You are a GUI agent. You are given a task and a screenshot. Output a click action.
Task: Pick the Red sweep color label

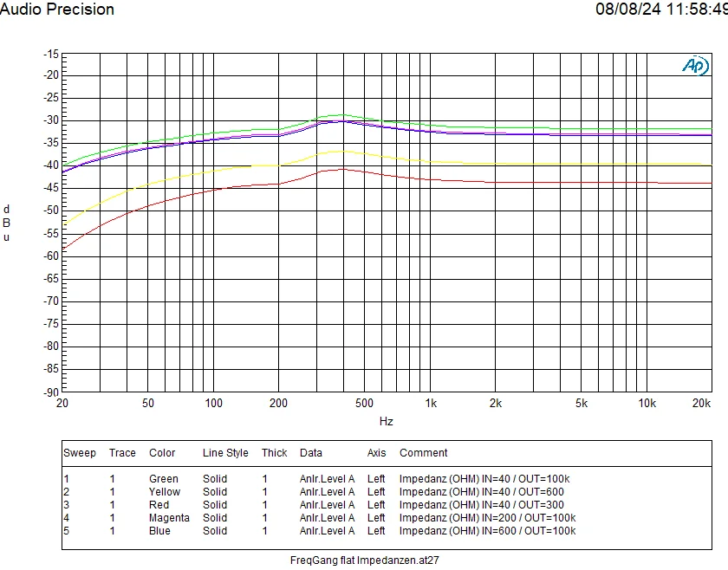[159, 504]
